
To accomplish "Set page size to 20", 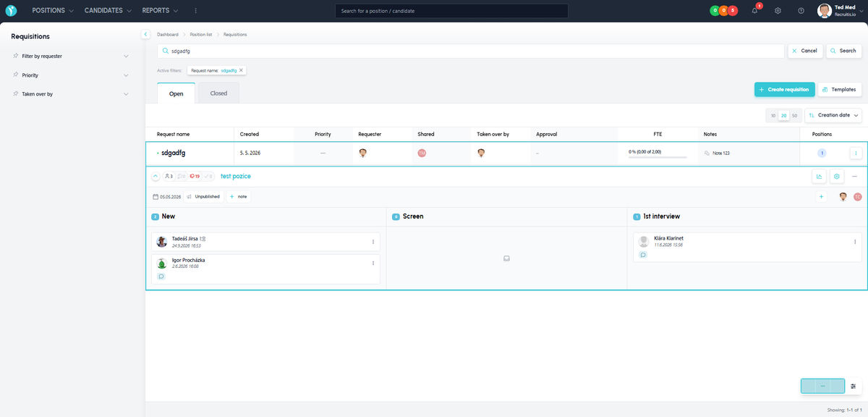I will [x=783, y=116].
